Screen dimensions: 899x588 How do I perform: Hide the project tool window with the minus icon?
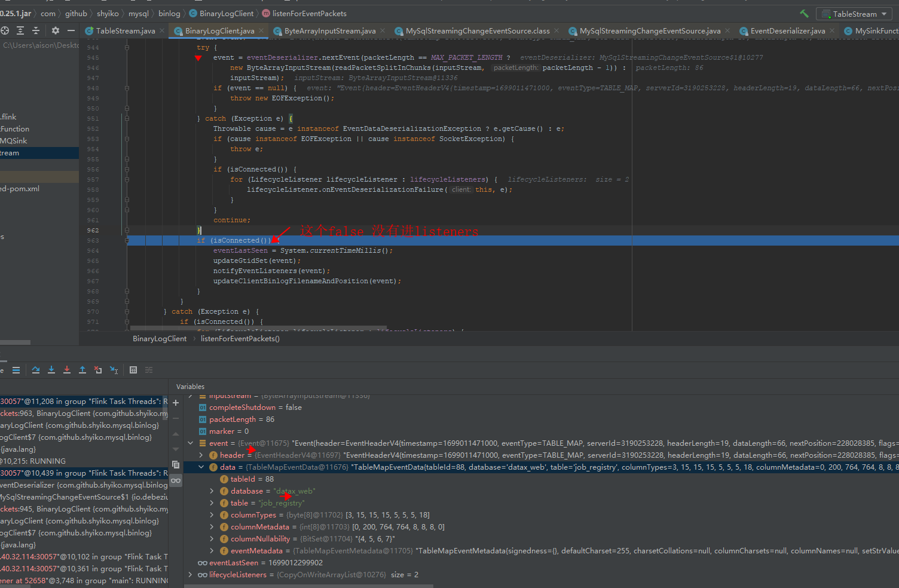[71, 30]
